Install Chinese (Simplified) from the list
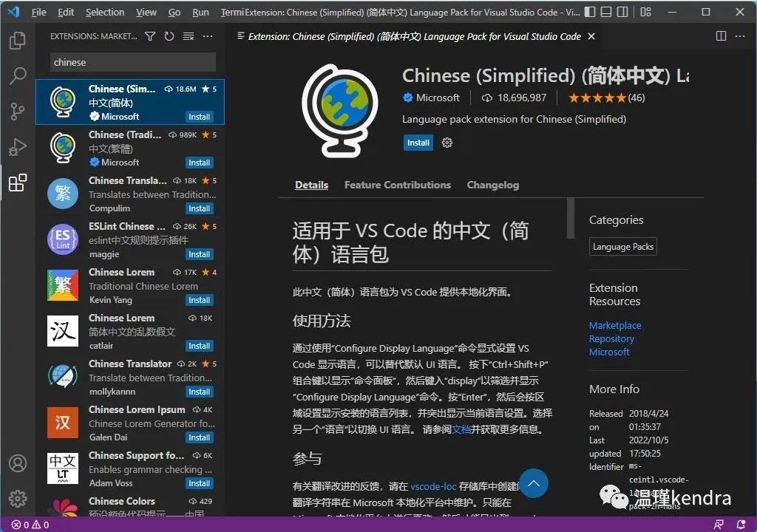Viewport: 757px width, 532px height. [200, 117]
